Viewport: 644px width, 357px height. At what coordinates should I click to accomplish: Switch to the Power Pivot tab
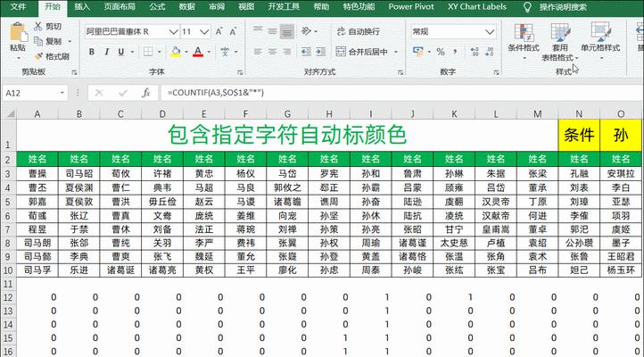coord(411,6)
